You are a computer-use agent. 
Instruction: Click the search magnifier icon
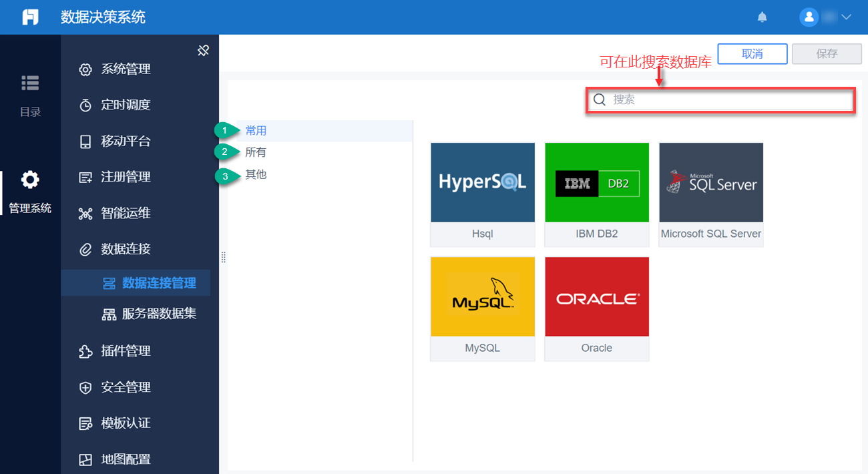(600, 99)
